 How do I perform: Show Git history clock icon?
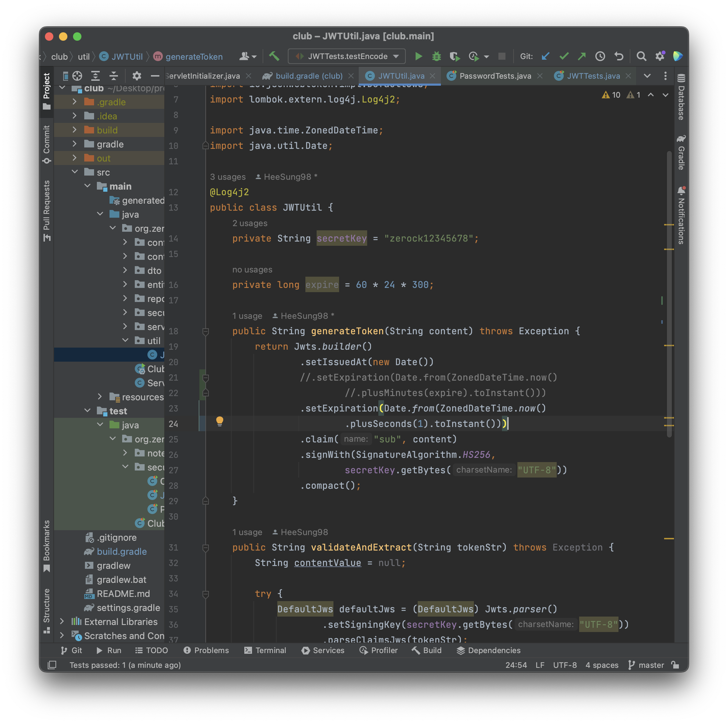tap(600, 57)
